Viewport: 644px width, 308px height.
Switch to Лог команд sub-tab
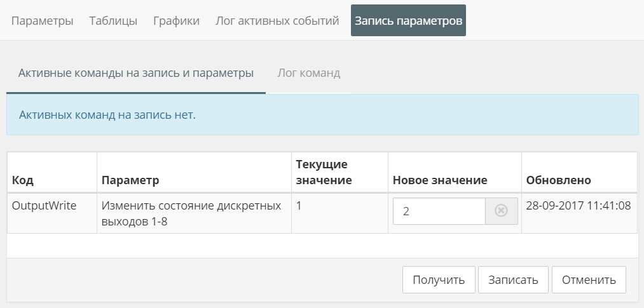click(x=309, y=73)
